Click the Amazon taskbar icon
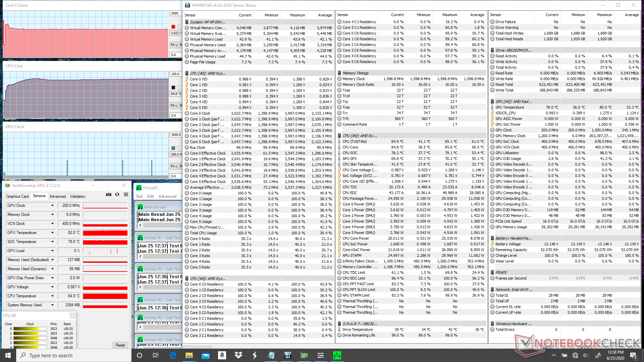Viewport: 644px width, 362px height. pyautogui.click(x=222, y=355)
